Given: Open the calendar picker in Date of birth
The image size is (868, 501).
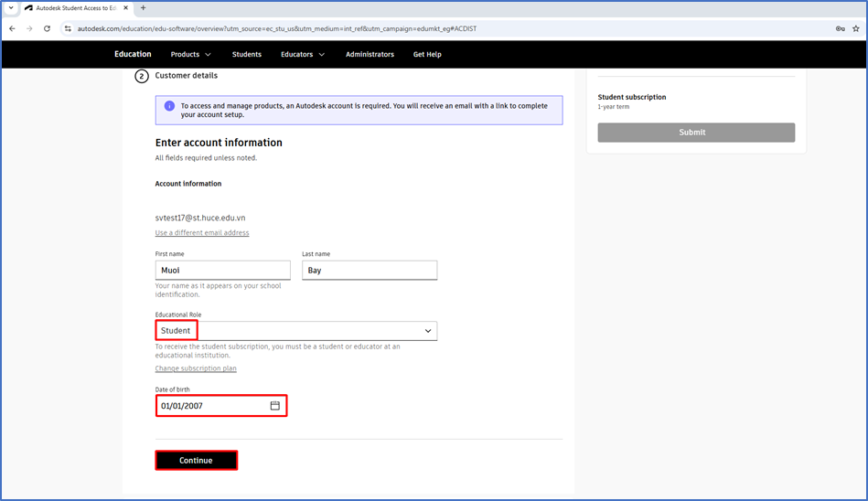Looking at the screenshot, I should [x=274, y=406].
